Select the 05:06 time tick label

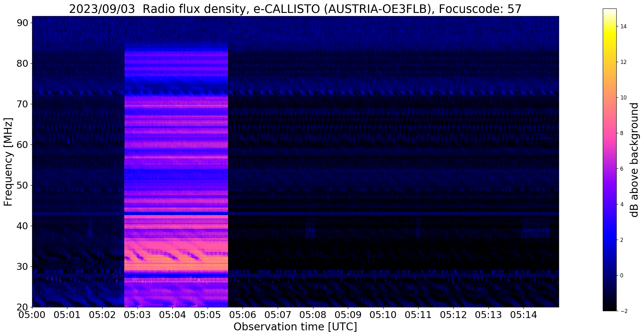(243, 315)
